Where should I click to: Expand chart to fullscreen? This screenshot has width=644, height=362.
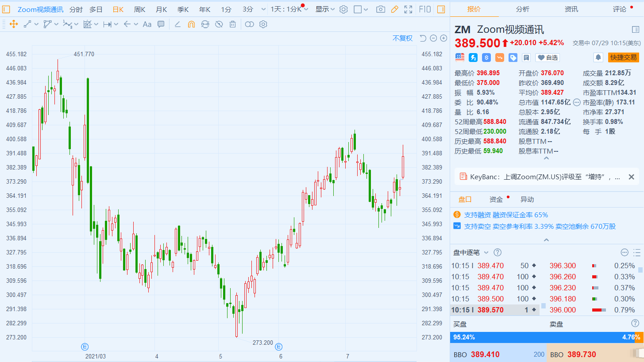[408, 9]
